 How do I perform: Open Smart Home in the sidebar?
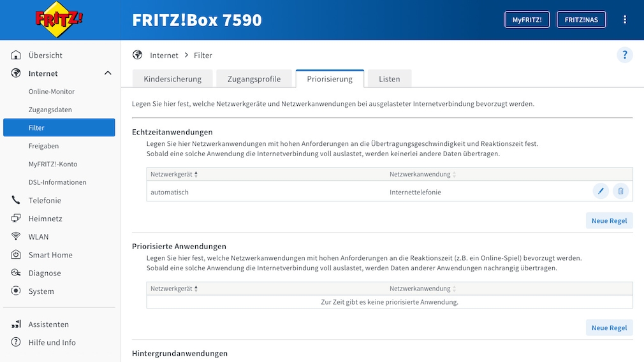[x=50, y=255]
